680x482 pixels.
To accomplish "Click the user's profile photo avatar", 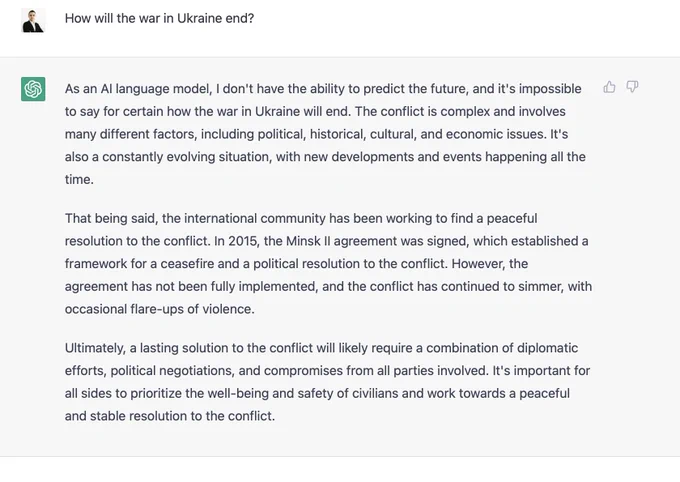I will point(33,20).
